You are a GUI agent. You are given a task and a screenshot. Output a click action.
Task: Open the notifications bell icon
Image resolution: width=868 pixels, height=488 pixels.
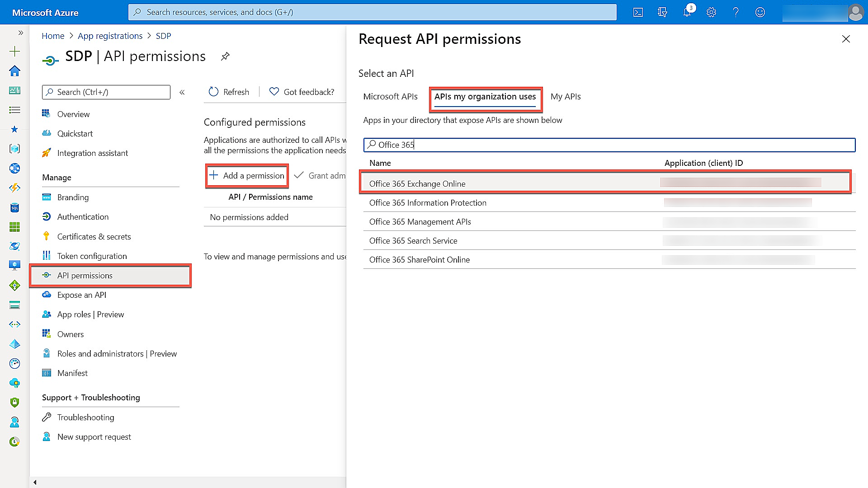point(687,12)
